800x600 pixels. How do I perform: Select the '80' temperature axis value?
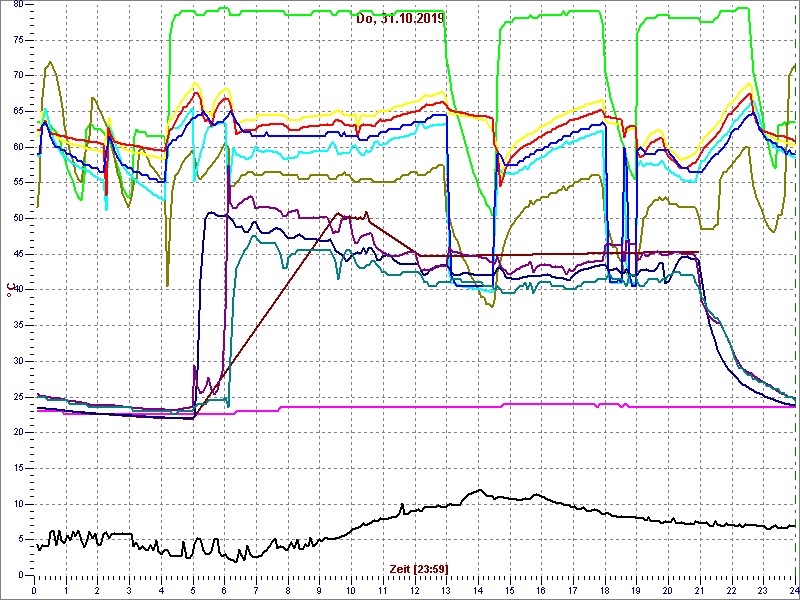coord(19,4)
